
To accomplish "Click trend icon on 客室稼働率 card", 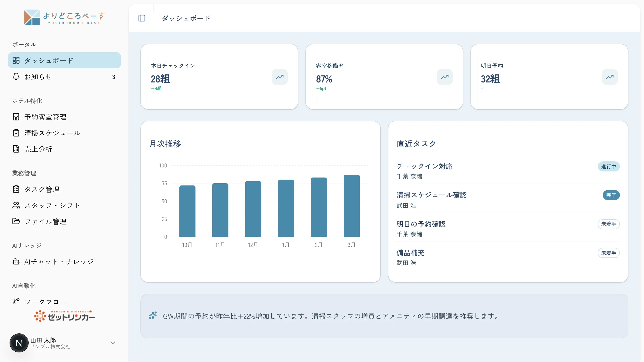I will [x=445, y=77].
